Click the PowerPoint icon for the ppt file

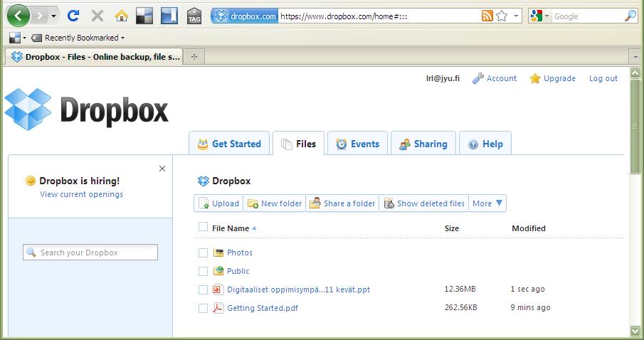tap(218, 289)
